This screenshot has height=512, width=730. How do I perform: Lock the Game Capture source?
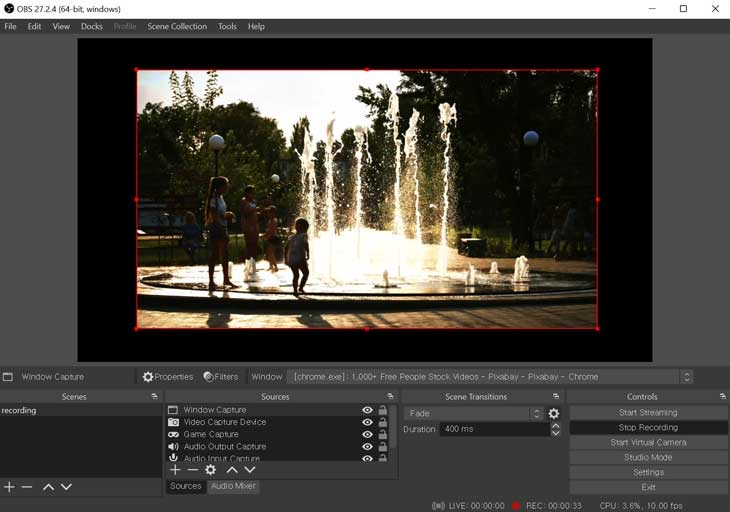[x=383, y=434]
